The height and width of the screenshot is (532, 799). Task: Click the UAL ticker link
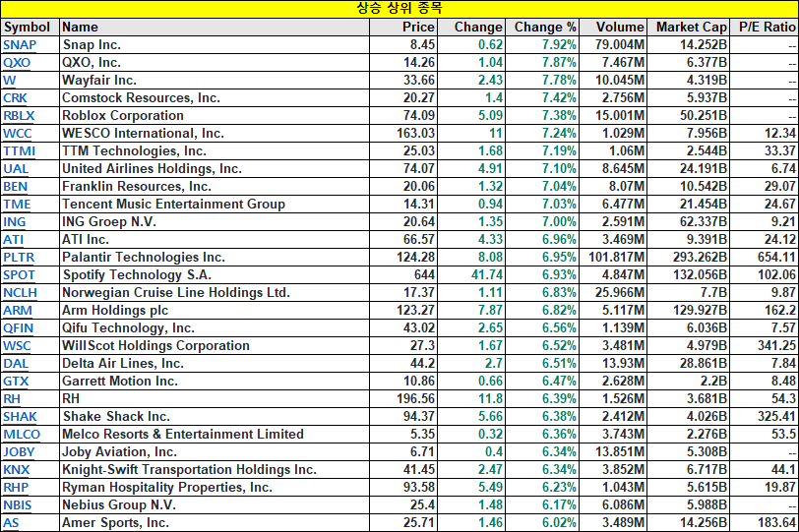16,168
